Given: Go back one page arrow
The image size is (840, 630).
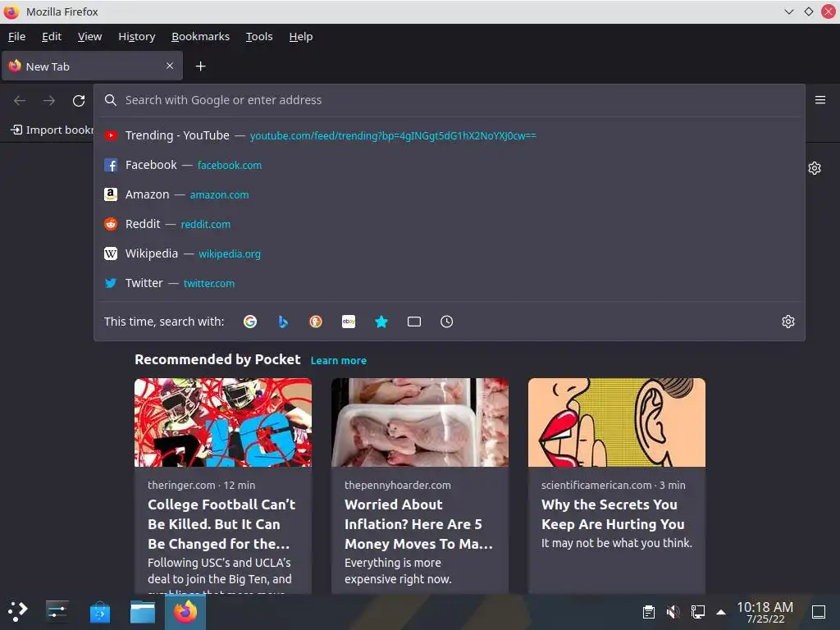Looking at the screenshot, I should 20,101.
